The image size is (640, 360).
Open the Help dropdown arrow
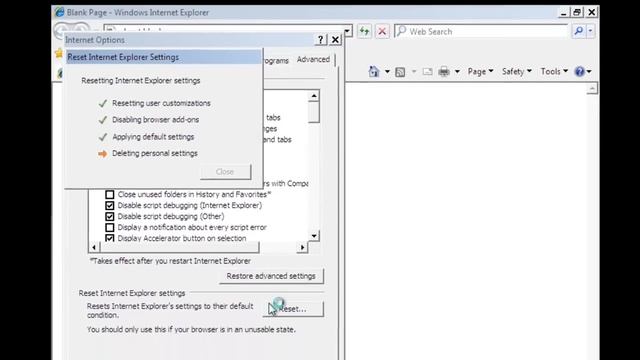pyautogui.click(x=589, y=72)
